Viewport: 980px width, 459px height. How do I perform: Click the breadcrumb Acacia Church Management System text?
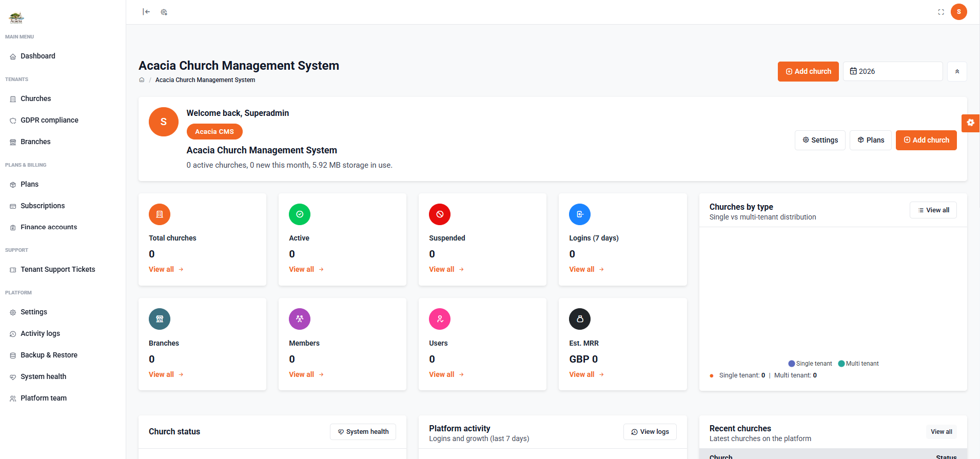point(205,80)
